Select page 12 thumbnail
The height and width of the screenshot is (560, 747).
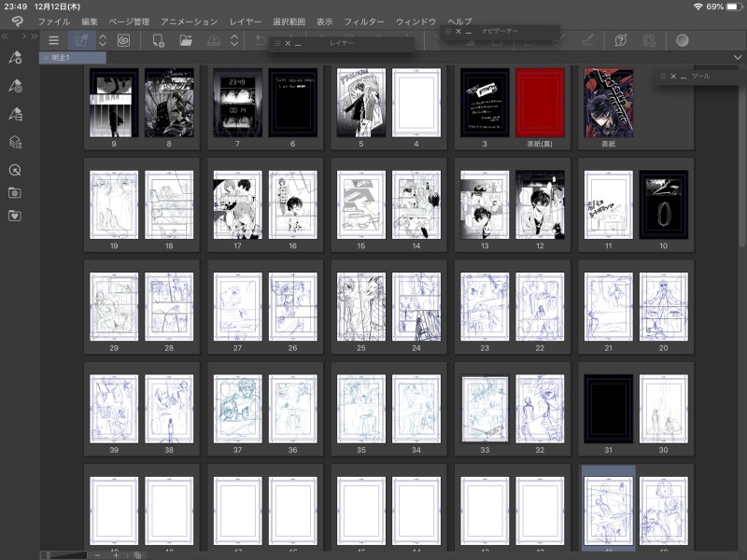pyautogui.click(x=540, y=204)
